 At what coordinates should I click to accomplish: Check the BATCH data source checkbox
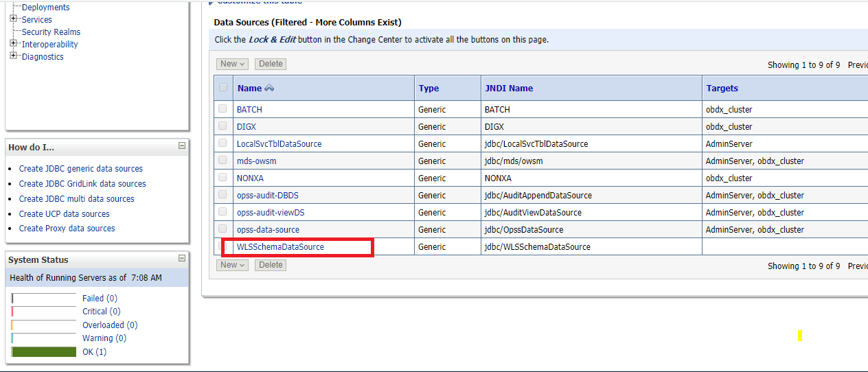point(222,108)
